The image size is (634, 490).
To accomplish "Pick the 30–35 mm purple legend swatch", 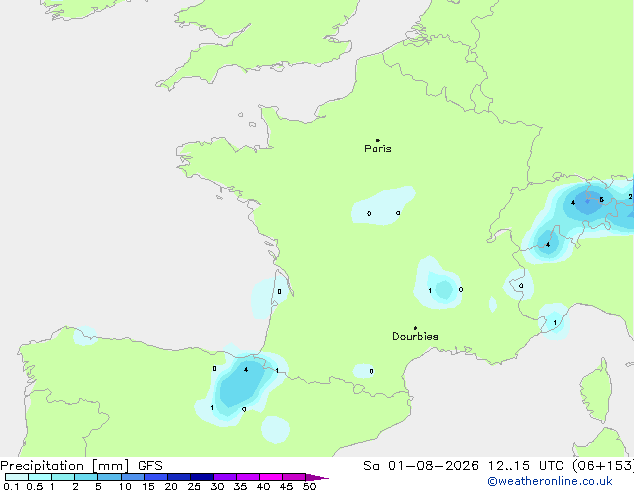I will [x=225, y=477].
